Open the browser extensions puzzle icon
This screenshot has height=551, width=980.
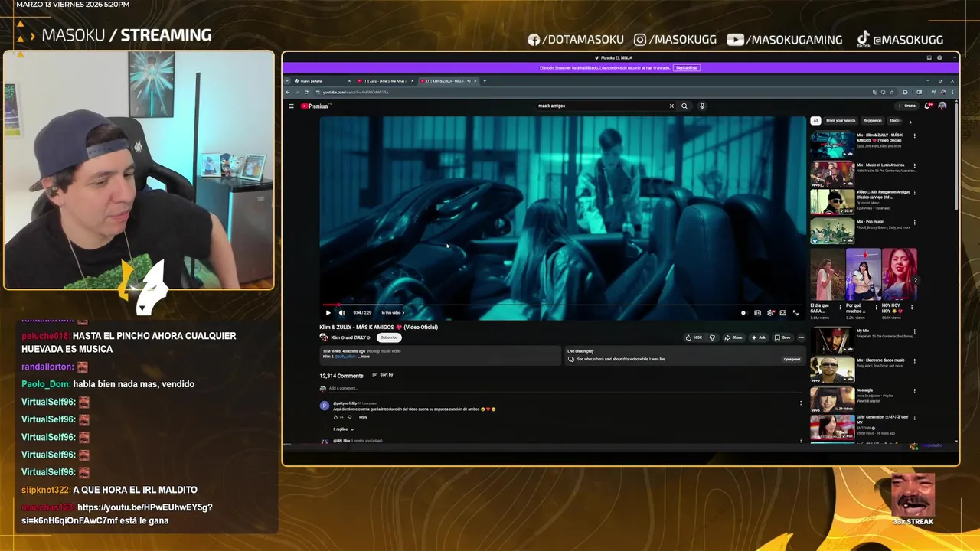pos(905,92)
